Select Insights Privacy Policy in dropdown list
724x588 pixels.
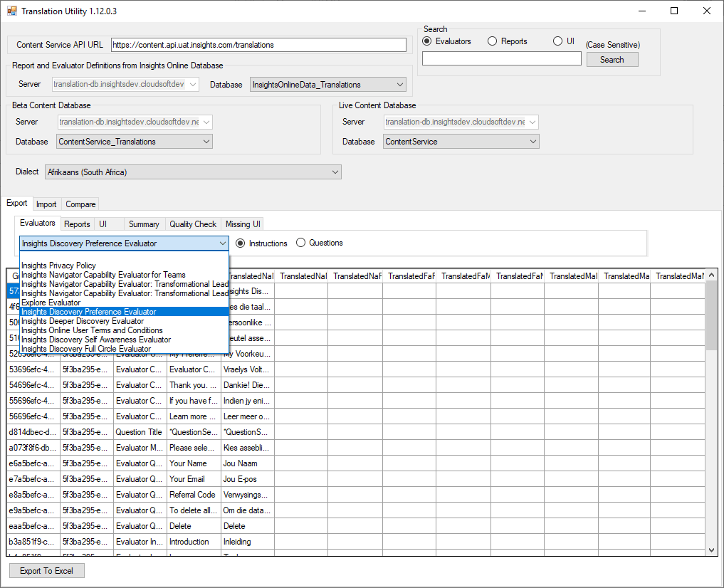[x=124, y=266]
